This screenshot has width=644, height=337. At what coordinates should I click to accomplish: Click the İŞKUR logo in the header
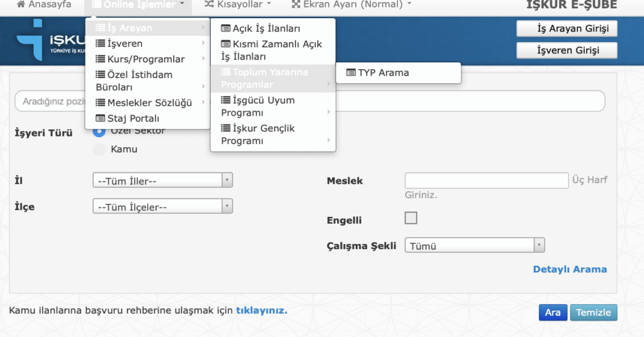click(50, 40)
